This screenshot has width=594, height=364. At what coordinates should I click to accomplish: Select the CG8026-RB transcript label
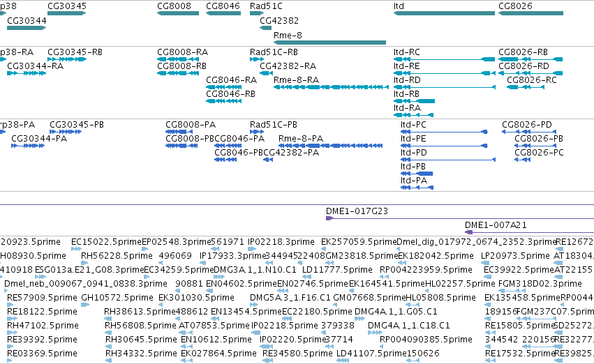click(x=524, y=52)
